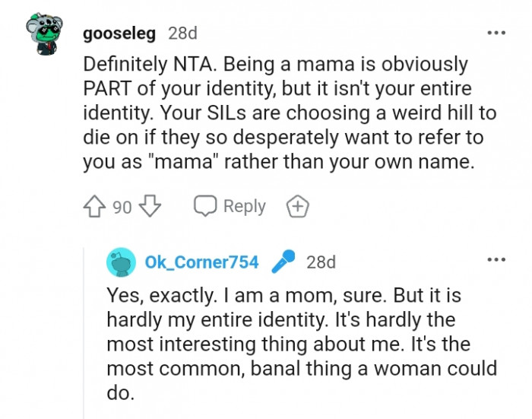Image resolution: width=532 pixels, height=419 pixels.
Task: Open gooseleg's user profile
Action: 119,33
